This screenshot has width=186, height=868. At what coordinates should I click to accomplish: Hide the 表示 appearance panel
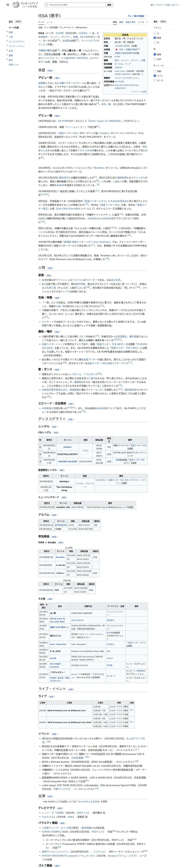[x=163, y=22]
